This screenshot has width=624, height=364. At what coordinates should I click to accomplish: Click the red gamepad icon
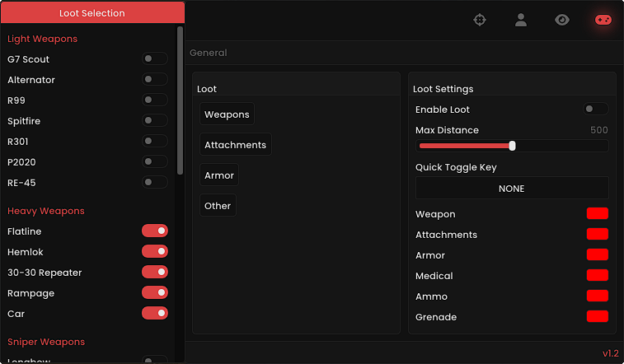(x=603, y=20)
